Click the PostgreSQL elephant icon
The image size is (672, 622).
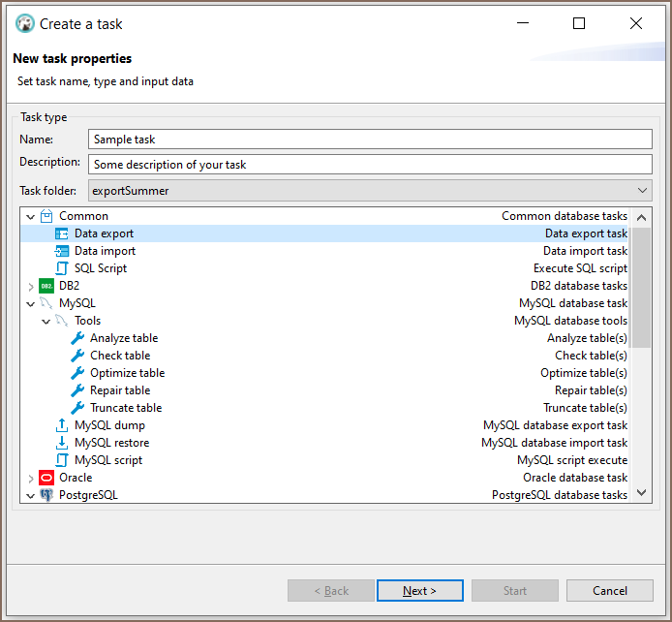tap(46, 495)
